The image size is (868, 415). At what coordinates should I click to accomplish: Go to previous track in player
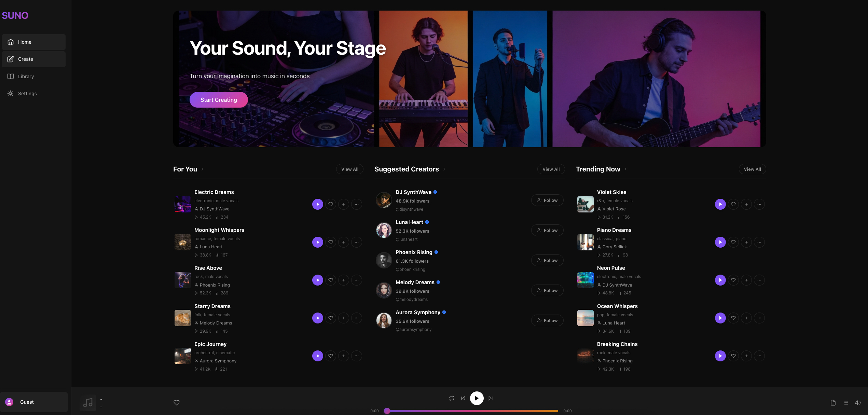click(x=463, y=398)
